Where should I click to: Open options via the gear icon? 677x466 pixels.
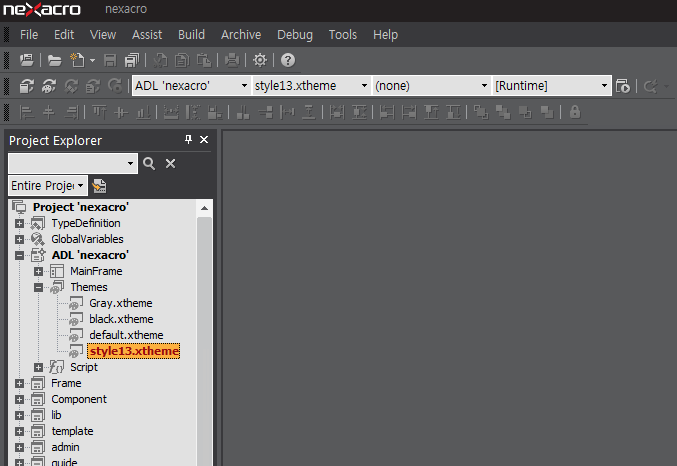[260, 60]
